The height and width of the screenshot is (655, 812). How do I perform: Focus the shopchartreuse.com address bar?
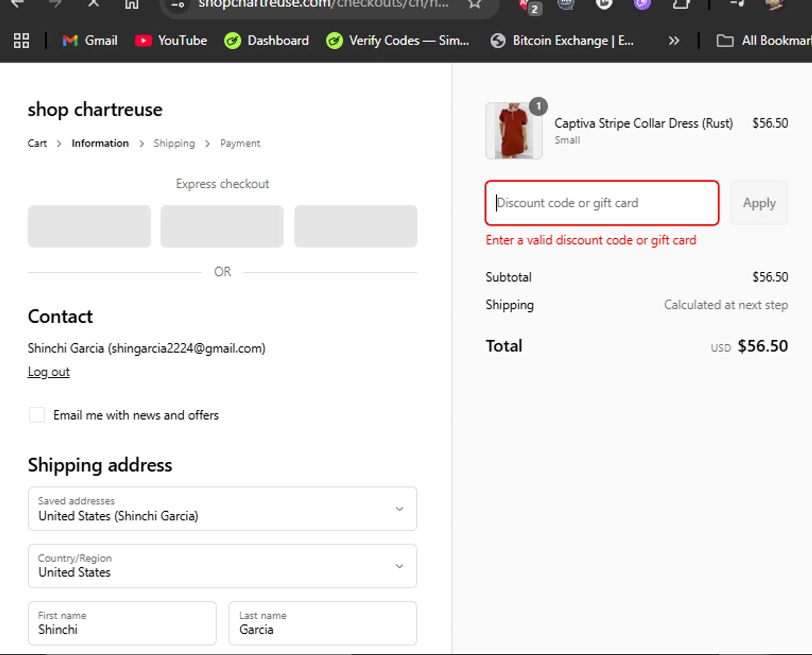coord(323,4)
